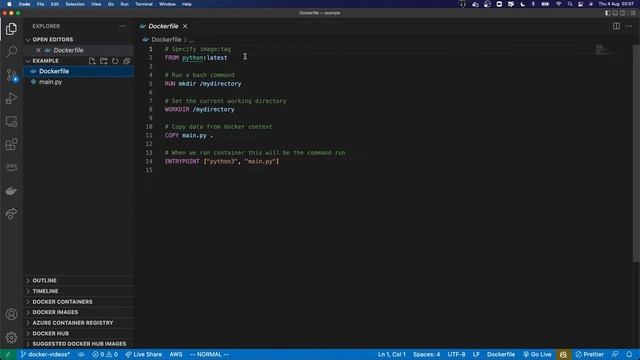Screen dimensions: 640x360
Task: Open errors and warnings count
Action: tap(105, 354)
